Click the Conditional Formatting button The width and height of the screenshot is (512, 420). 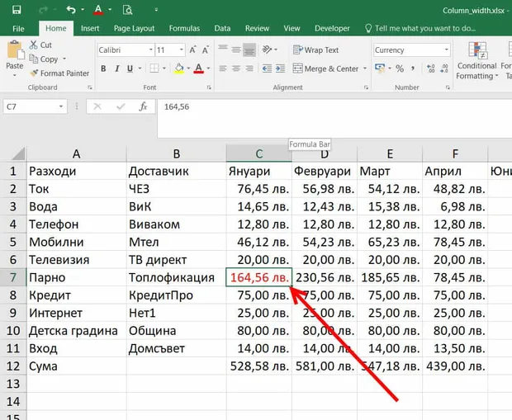(x=476, y=61)
